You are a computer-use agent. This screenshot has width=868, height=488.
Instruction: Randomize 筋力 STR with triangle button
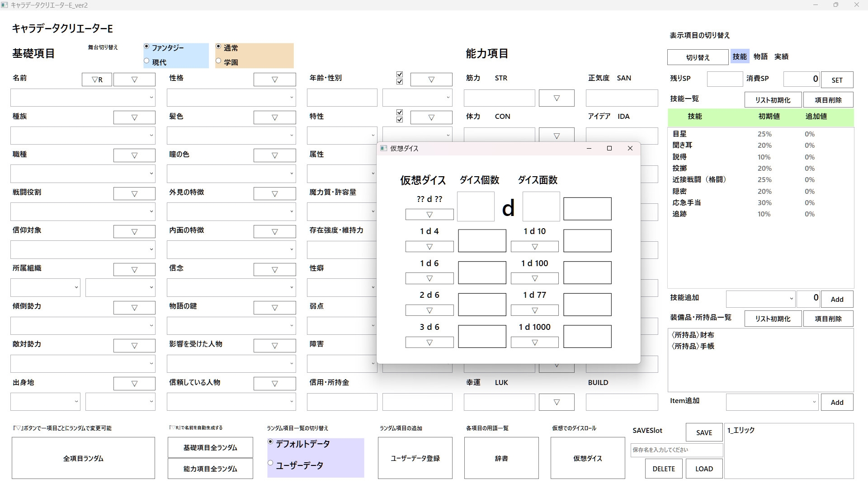click(x=557, y=98)
